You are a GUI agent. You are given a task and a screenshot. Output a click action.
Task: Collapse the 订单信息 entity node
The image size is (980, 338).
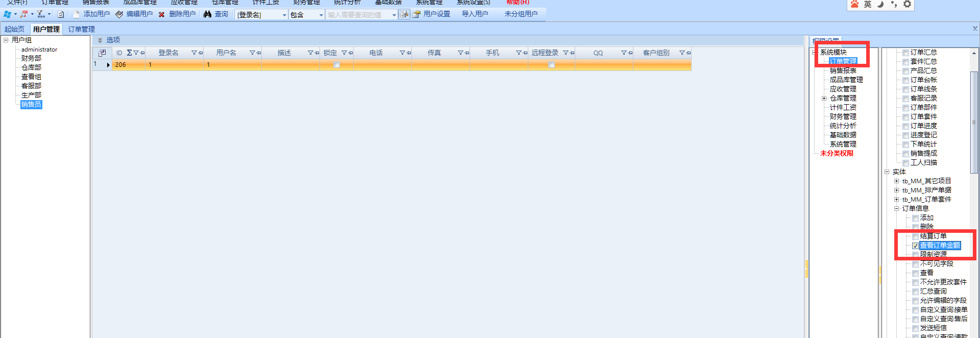tap(896, 209)
